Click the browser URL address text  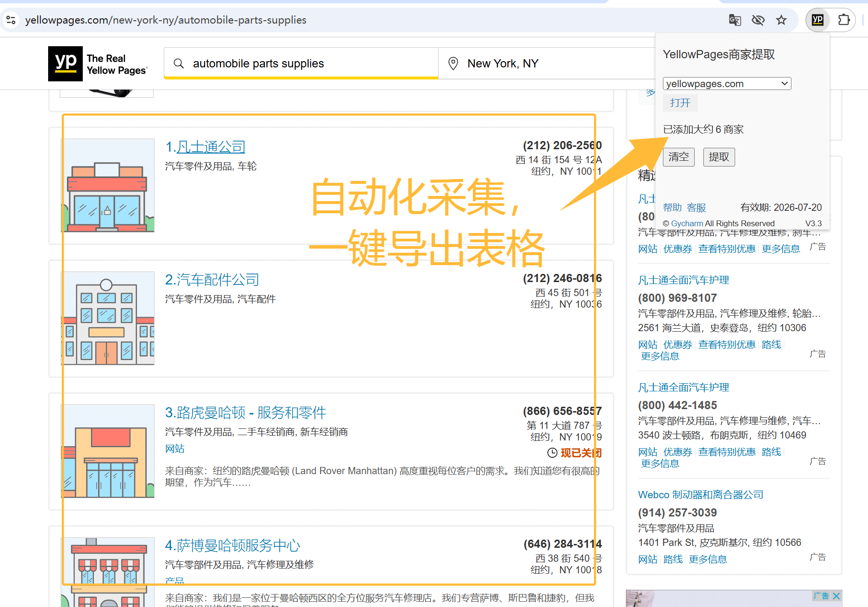coord(166,20)
